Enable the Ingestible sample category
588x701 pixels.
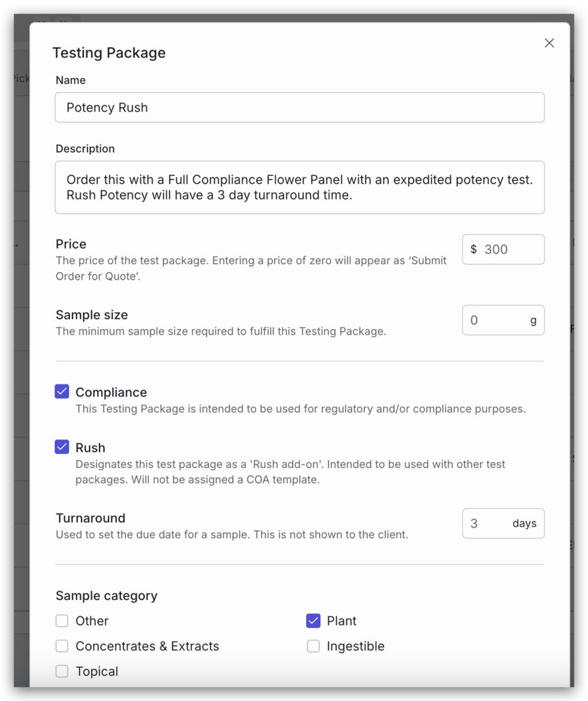click(x=313, y=645)
